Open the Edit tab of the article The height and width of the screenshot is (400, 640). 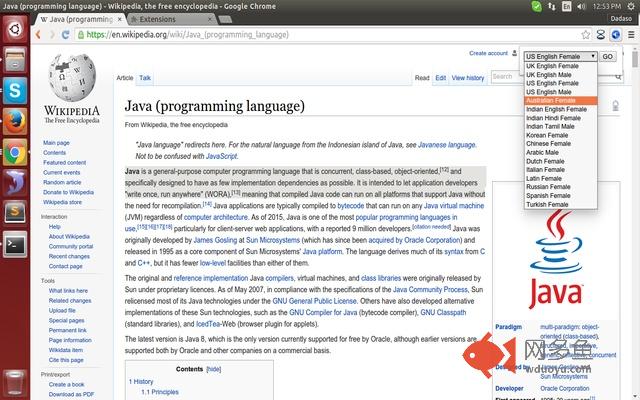click(440, 78)
